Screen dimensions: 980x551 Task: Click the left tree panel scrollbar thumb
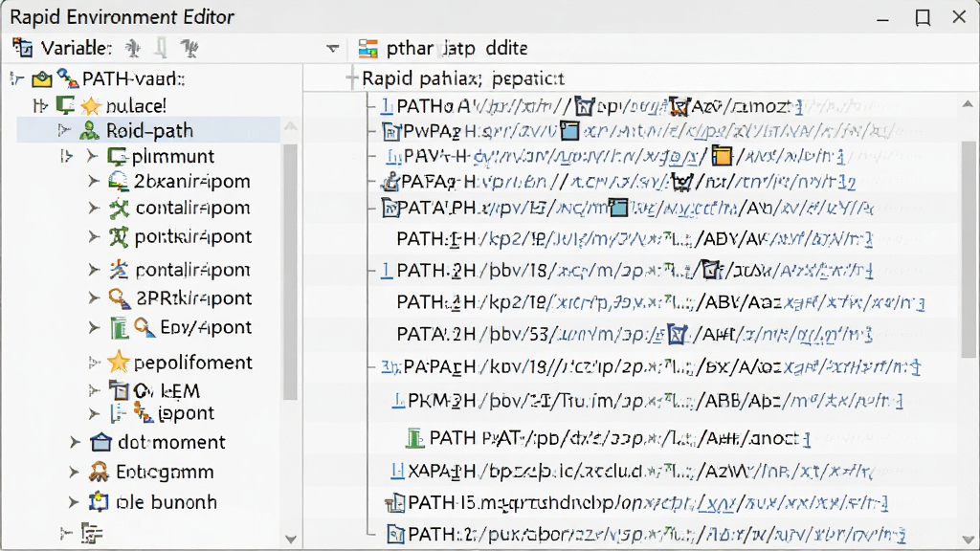click(290, 272)
